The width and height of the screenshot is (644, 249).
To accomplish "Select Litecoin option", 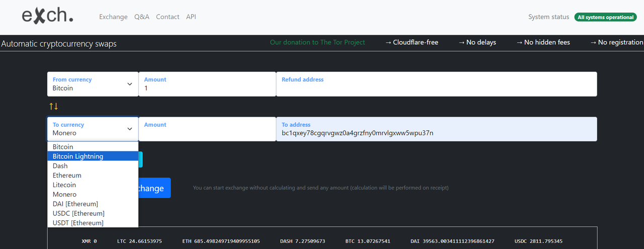I will 93,185.
